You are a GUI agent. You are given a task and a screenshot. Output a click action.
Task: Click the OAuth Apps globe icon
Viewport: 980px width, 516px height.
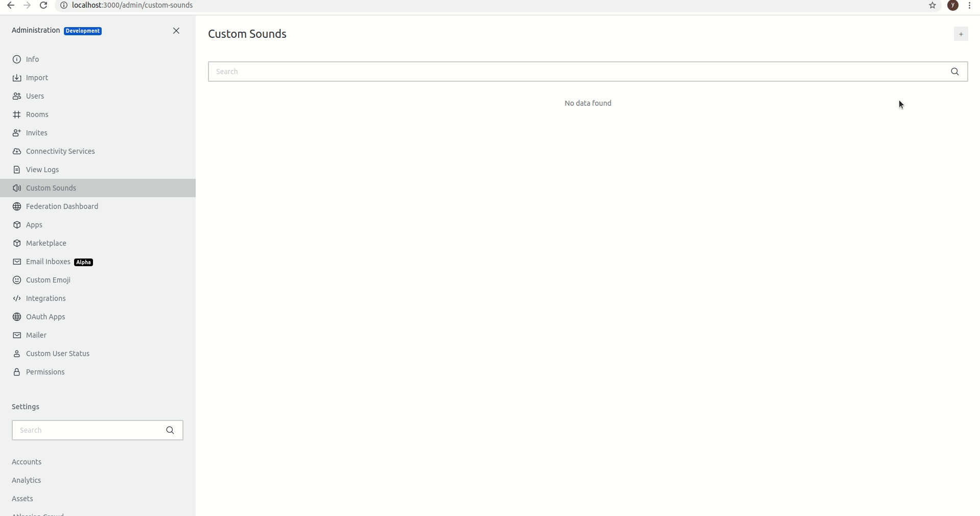pos(17,317)
